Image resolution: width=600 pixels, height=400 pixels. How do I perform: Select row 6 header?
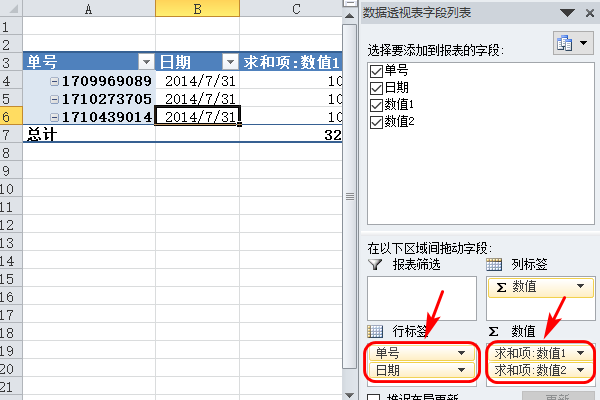point(11,116)
